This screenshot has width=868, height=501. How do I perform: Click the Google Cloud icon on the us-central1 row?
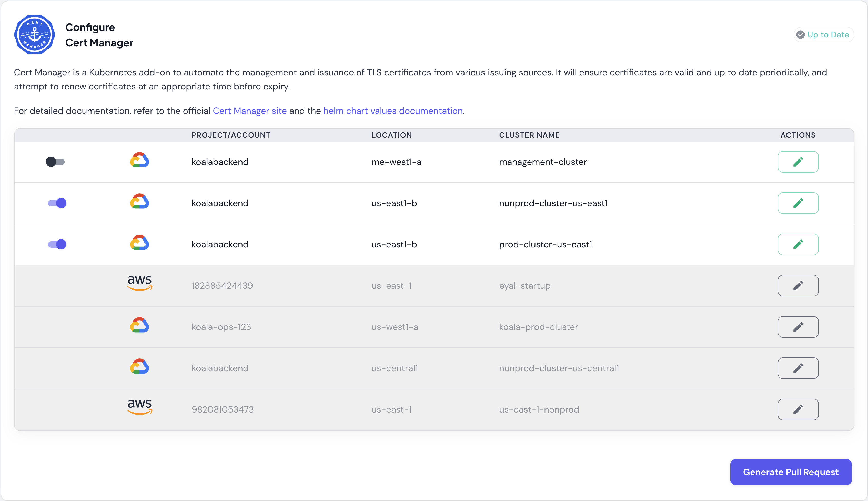point(140,366)
